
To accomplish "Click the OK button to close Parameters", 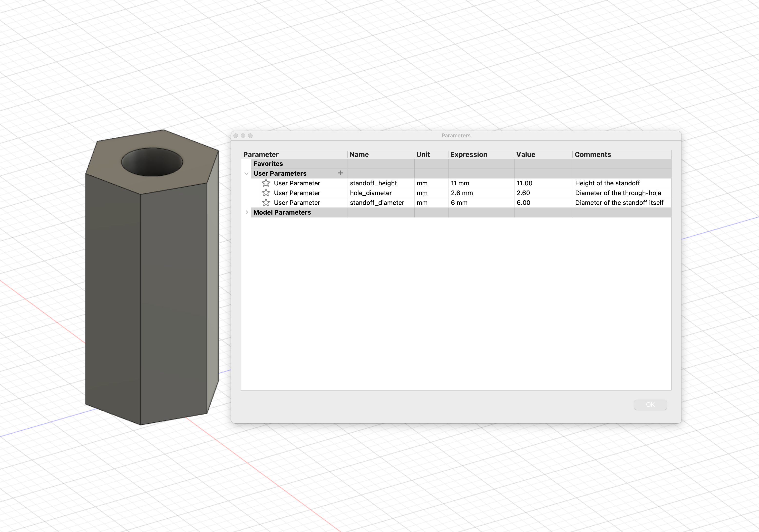I will click(x=650, y=404).
